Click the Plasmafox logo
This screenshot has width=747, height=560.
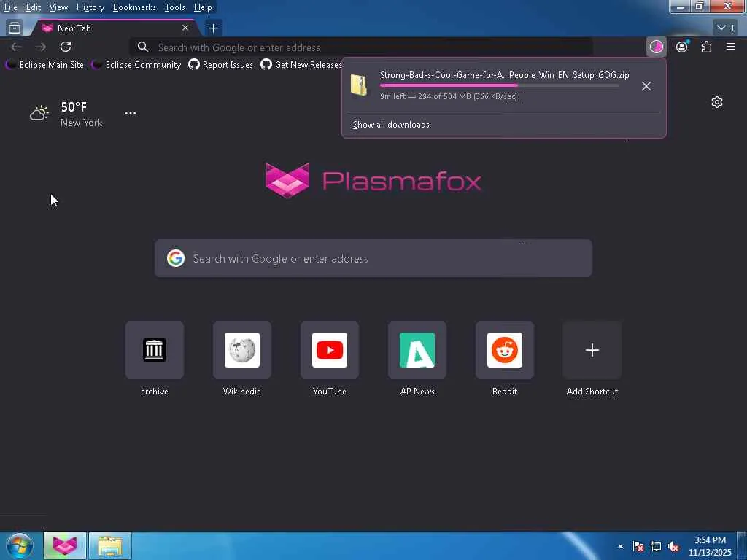[373, 180]
